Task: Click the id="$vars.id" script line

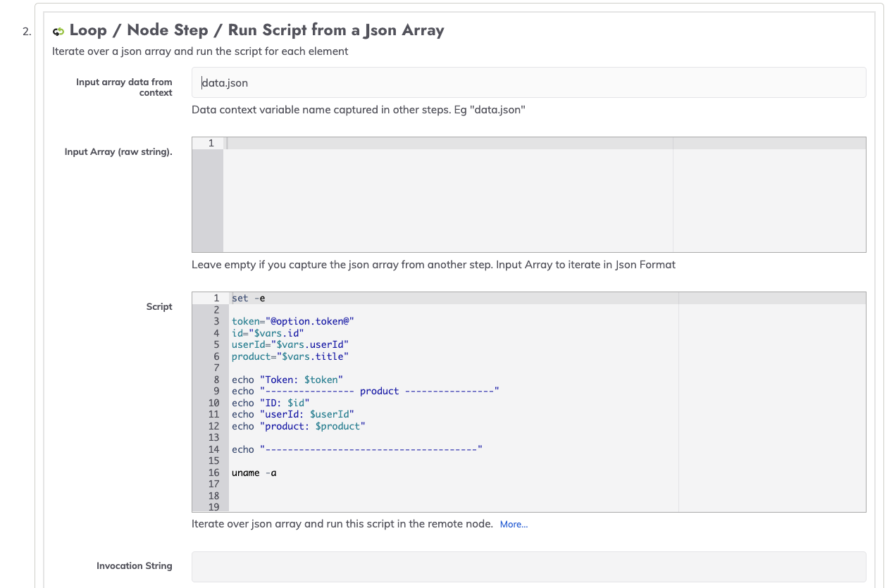Action: (x=268, y=333)
